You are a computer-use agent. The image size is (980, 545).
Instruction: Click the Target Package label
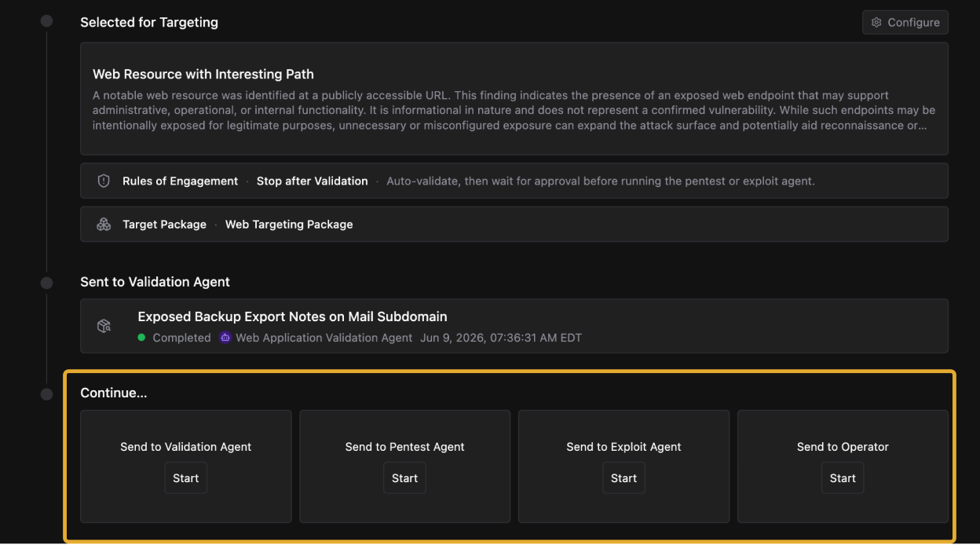pyautogui.click(x=164, y=225)
